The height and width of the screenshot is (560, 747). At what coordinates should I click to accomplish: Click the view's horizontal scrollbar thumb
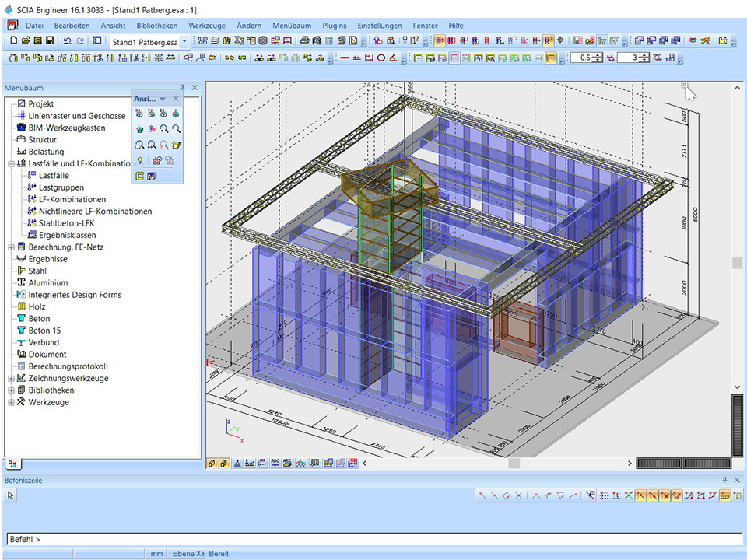point(514,464)
